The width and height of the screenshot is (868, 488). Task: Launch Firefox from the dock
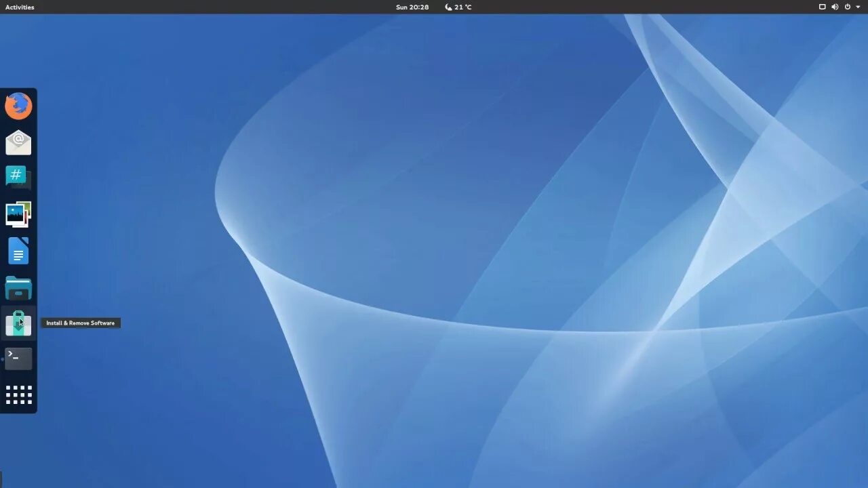point(18,106)
